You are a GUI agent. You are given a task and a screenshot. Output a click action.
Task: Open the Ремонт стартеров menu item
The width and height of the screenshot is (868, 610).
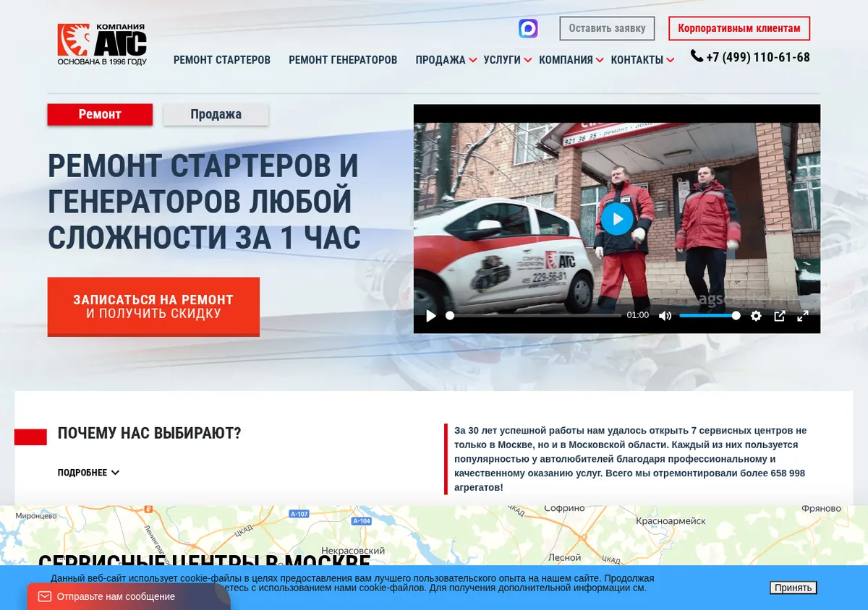tap(222, 60)
